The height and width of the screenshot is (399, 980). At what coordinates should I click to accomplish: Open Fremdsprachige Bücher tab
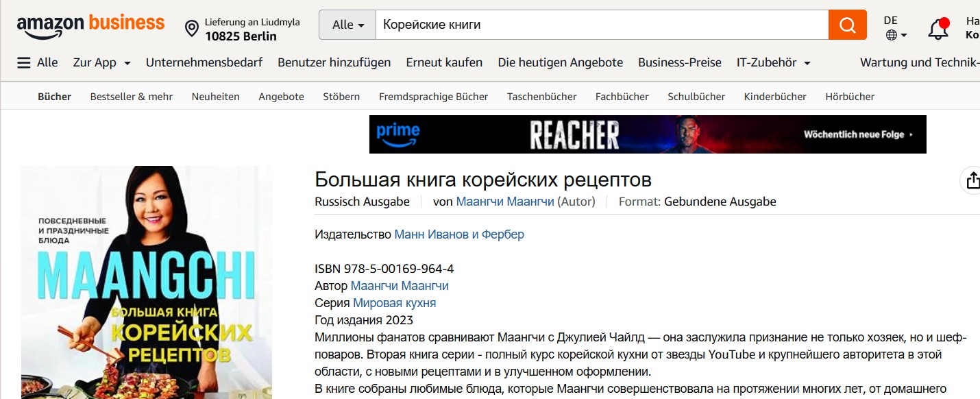tap(434, 97)
